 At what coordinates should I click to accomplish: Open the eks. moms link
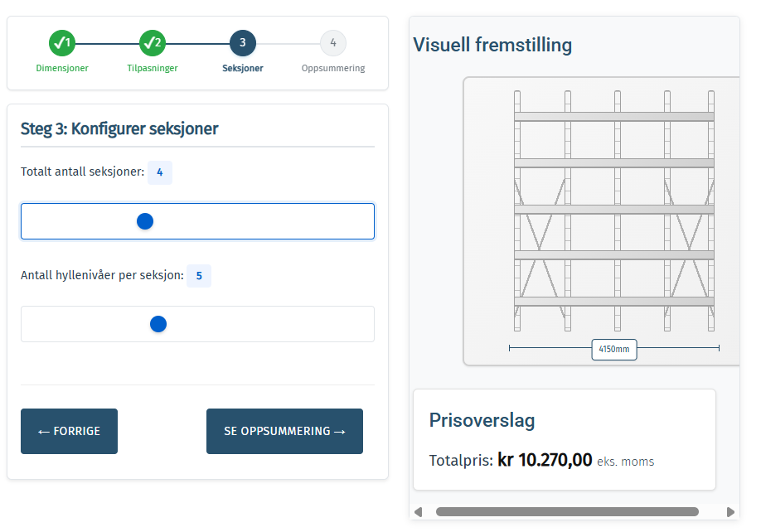[626, 461]
